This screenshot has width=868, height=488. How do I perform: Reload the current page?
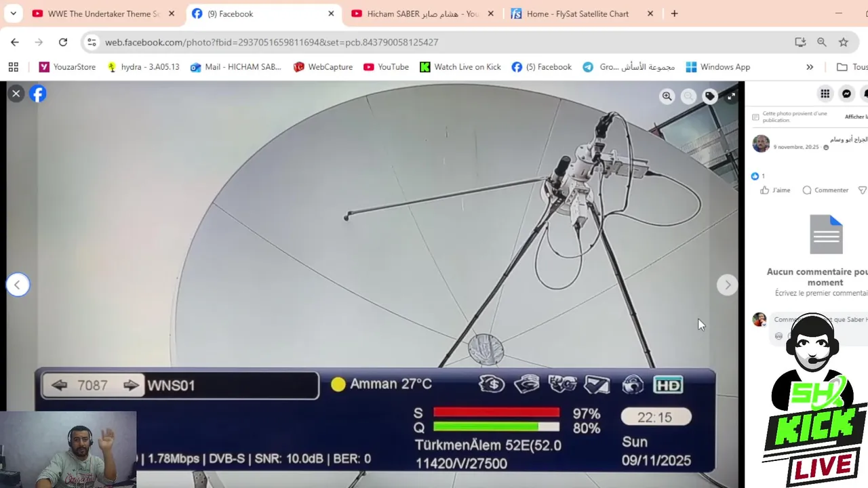(x=63, y=42)
